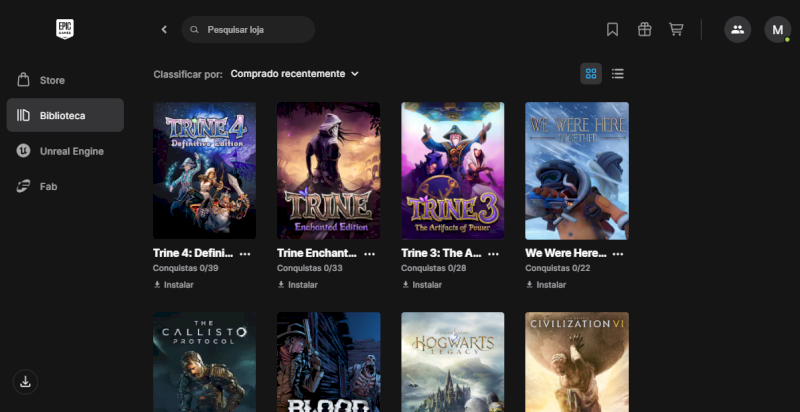Image resolution: width=800 pixels, height=412 pixels.
Task: Install Trine 3: The Artifacts of Power
Action: coord(422,285)
